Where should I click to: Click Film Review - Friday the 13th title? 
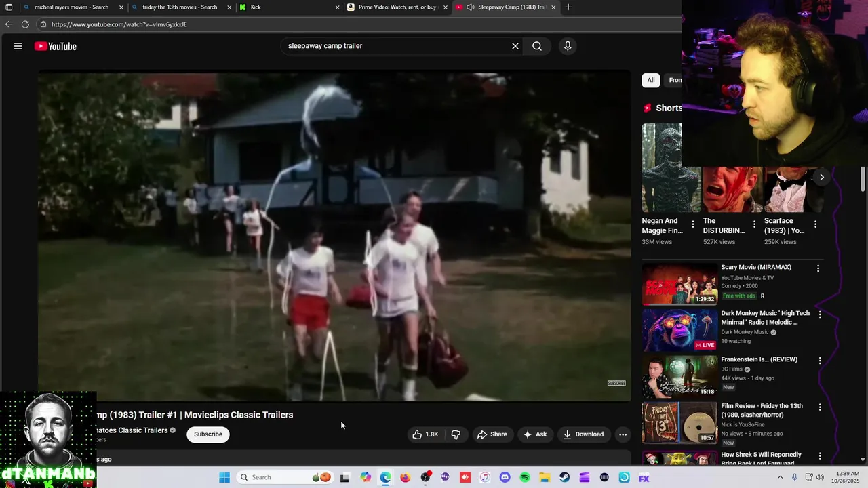click(x=762, y=410)
